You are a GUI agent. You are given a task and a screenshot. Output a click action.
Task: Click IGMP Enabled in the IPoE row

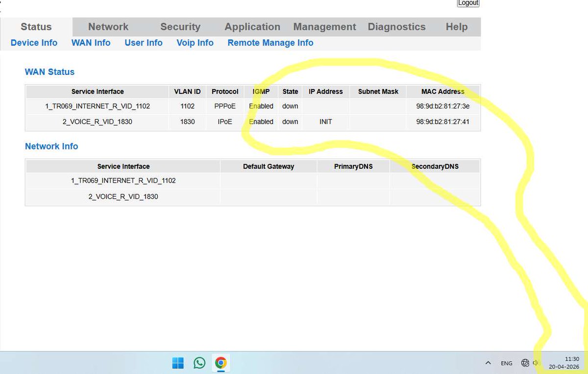click(x=261, y=122)
